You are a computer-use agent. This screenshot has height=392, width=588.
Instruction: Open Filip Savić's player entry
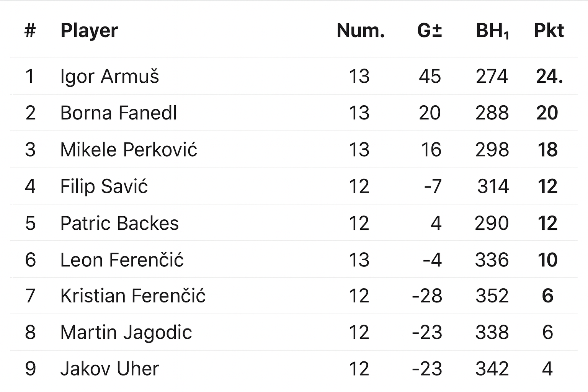tap(104, 186)
